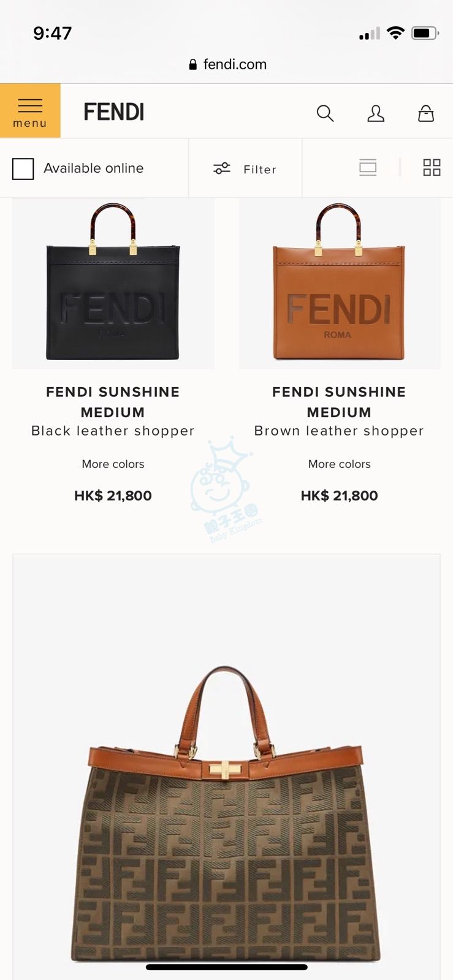Select the black leather shopper image
Screen dimensions: 453x980
pos(113,283)
